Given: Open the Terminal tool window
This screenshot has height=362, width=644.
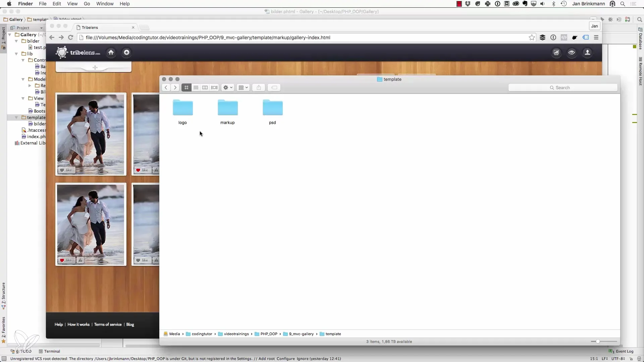Looking at the screenshot, I should [49, 351].
